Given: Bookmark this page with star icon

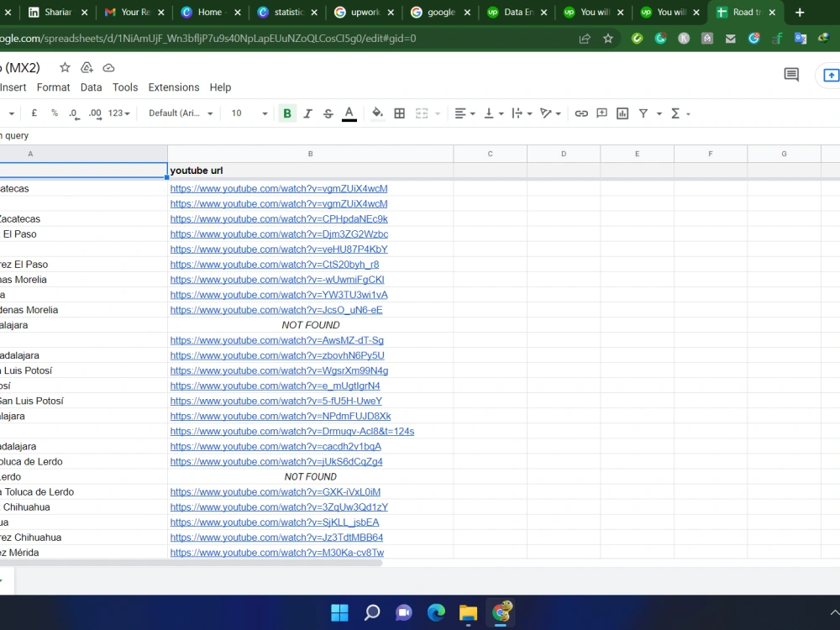Looking at the screenshot, I should [x=608, y=39].
